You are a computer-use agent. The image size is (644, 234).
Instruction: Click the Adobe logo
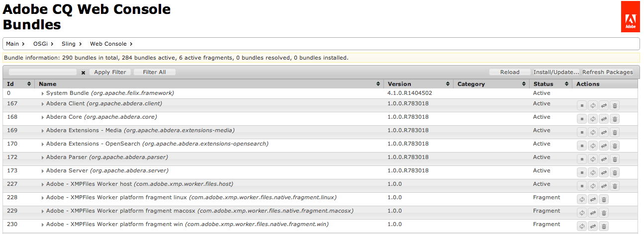click(630, 16)
